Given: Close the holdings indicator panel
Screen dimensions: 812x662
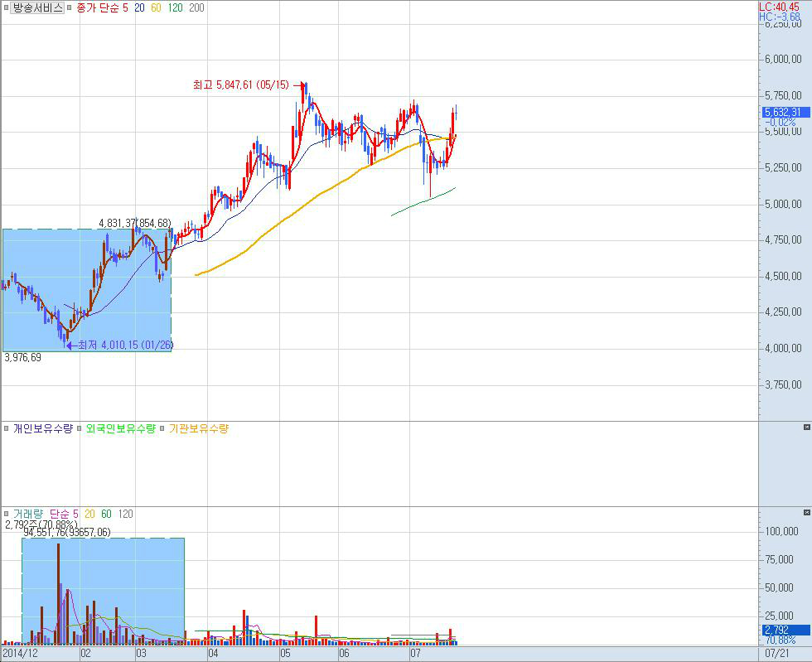Looking at the screenshot, I should tap(806, 428).
